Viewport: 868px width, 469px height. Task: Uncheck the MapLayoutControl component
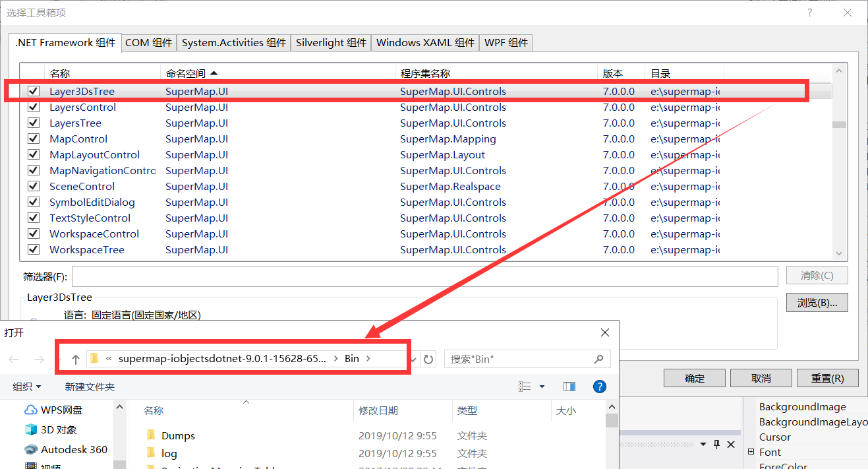(34, 155)
